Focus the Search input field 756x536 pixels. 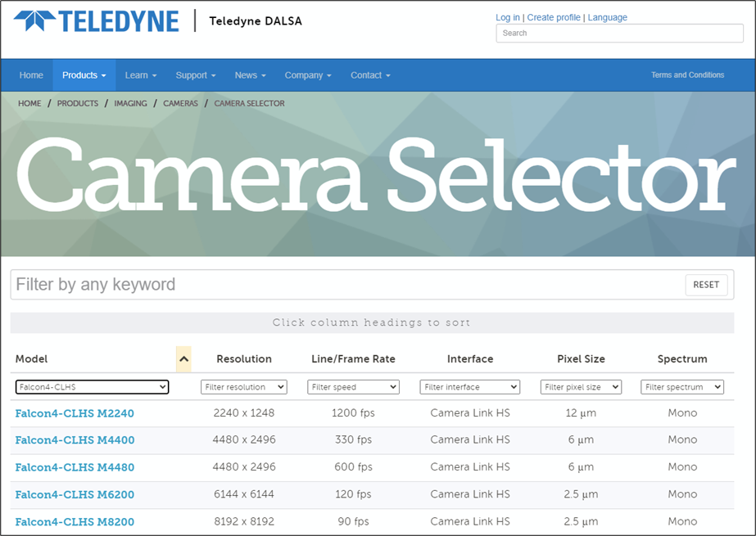pos(619,34)
